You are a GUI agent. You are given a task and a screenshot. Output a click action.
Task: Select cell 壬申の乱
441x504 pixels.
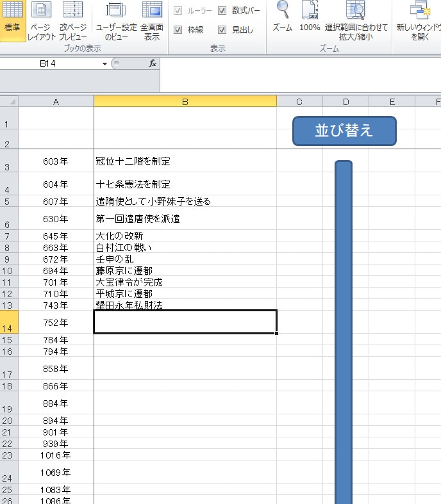click(185, 259)
